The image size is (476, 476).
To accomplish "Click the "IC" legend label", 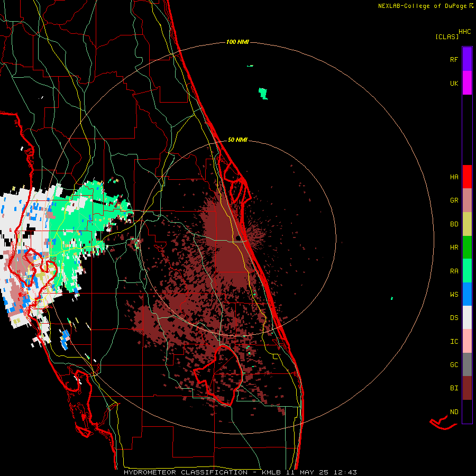I will pyautogui.click(x=454, y=342).
